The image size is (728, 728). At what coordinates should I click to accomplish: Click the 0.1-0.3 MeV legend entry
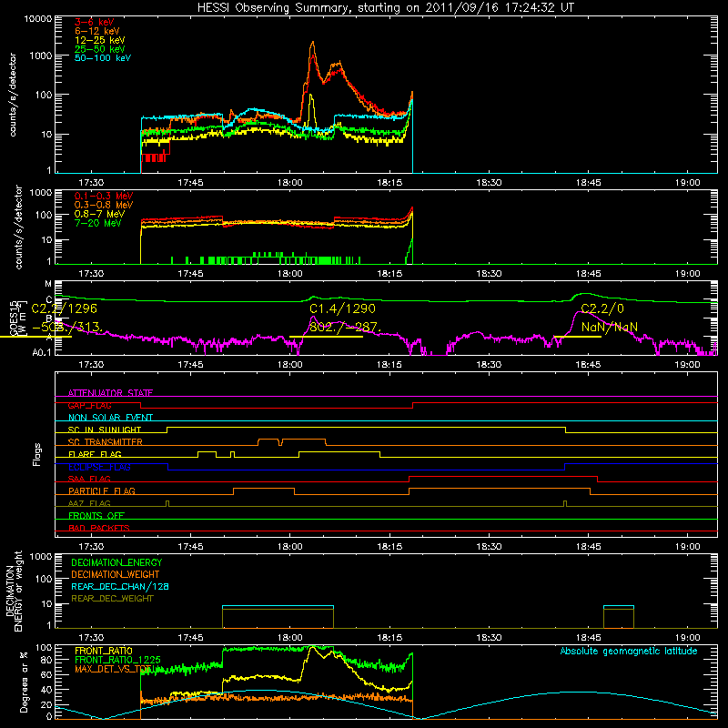[104, 196]
